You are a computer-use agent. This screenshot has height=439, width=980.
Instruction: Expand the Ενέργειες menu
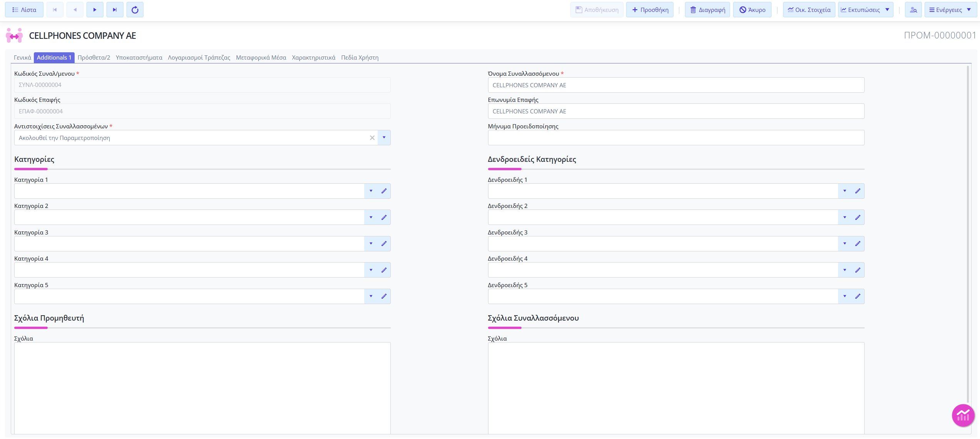point(950,10)
